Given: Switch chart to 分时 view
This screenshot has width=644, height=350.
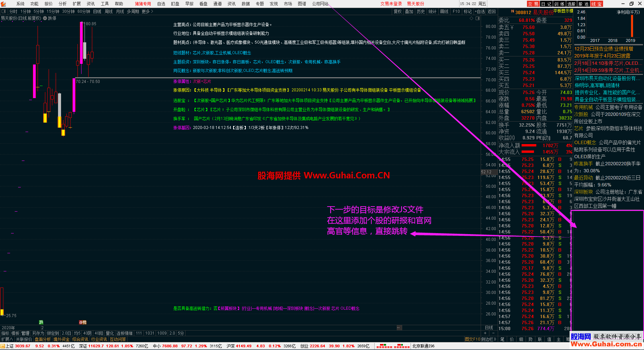Looking at the screenshot, I should pos(13,11).
